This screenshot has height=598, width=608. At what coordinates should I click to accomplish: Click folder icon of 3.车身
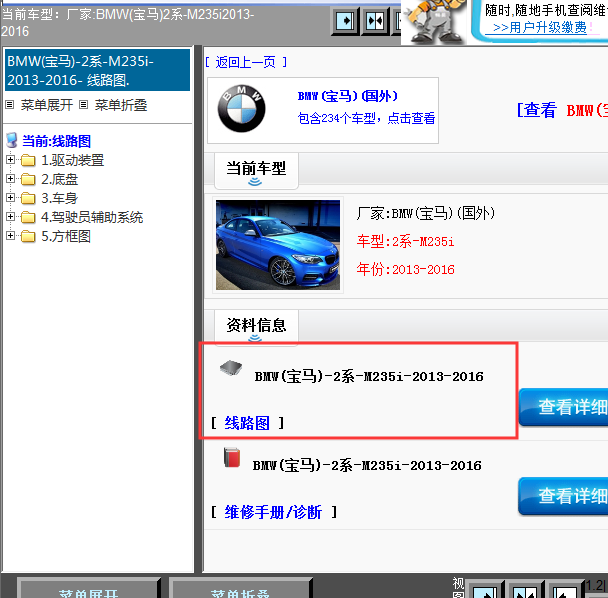(x=28, y=198)
